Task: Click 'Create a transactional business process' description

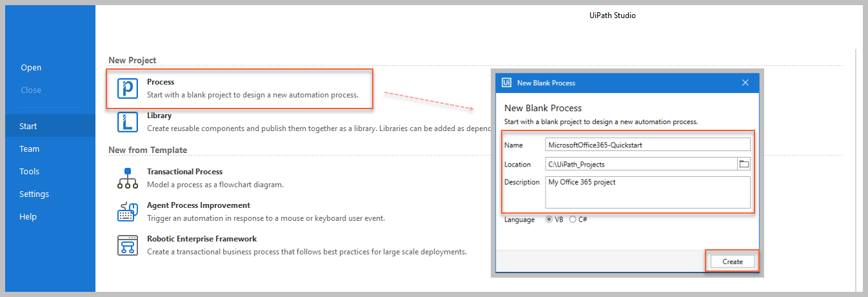Action: coord(307,252)
